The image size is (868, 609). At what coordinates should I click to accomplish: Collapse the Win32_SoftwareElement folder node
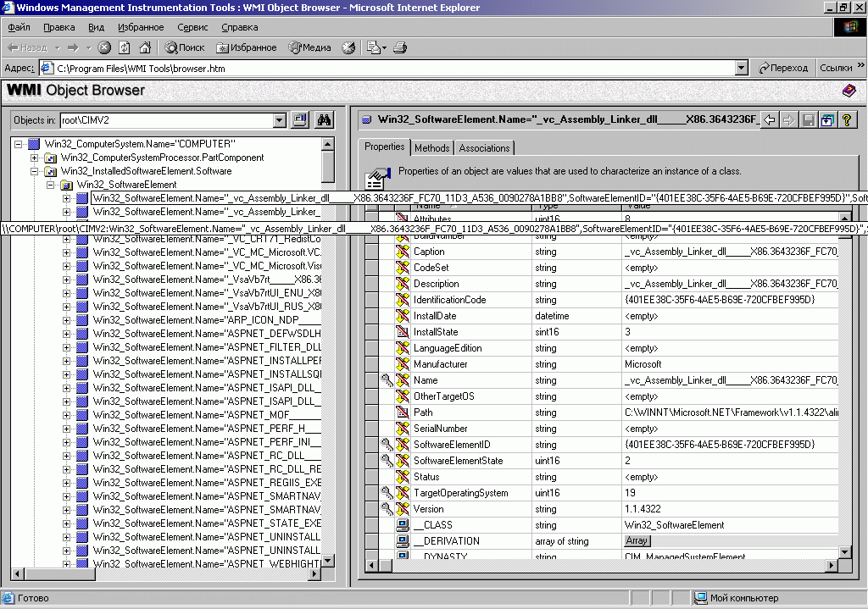pos(50,185)
